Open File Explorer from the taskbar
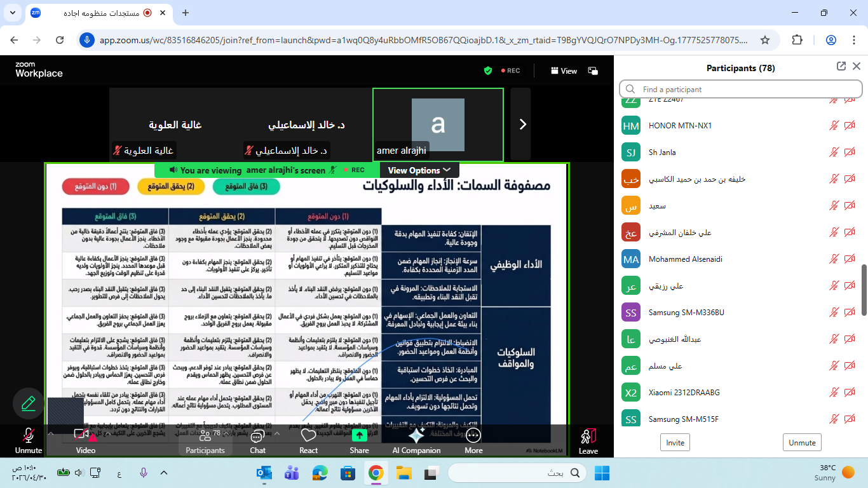 [403, 473]
